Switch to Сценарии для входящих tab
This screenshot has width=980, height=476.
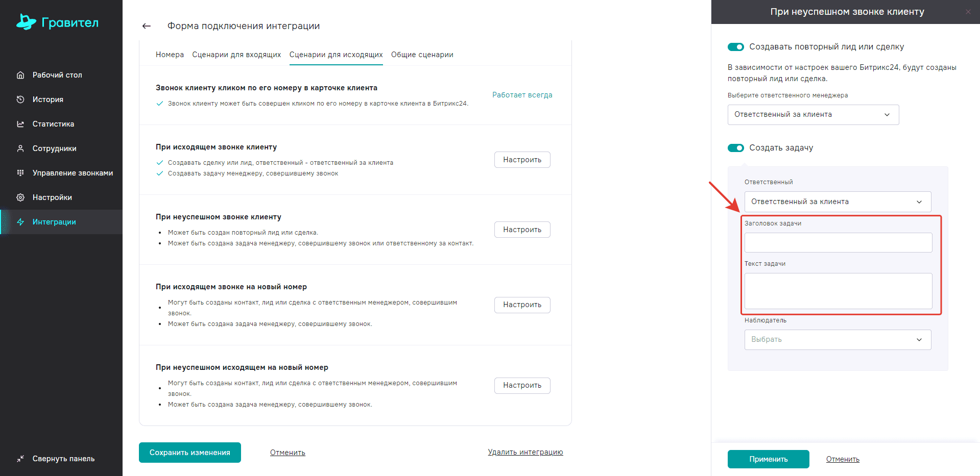tap(236, 55)
